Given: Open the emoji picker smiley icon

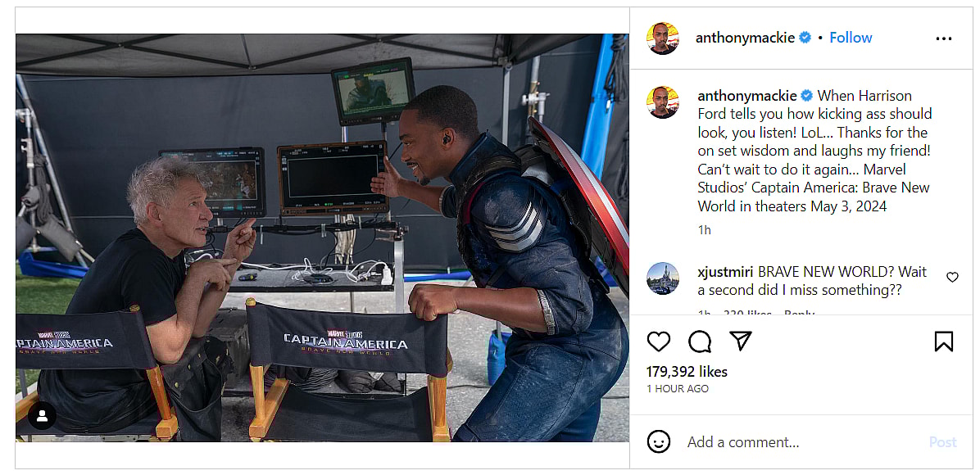Looking at the screenshot, I should click(x=658, y=442).
